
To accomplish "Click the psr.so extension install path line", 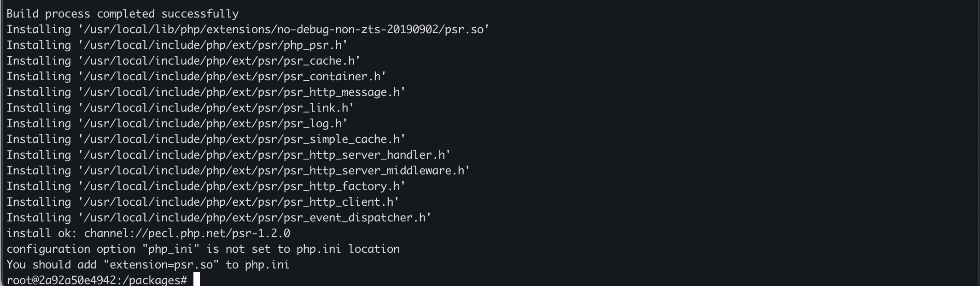I will pyautogui.click(x=248, y=30).
